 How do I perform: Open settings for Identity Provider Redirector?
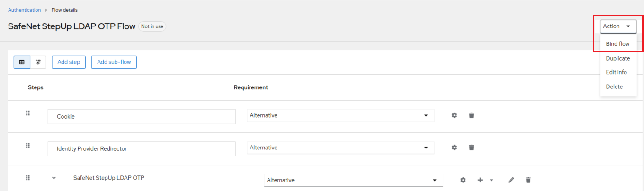(455, 148)
